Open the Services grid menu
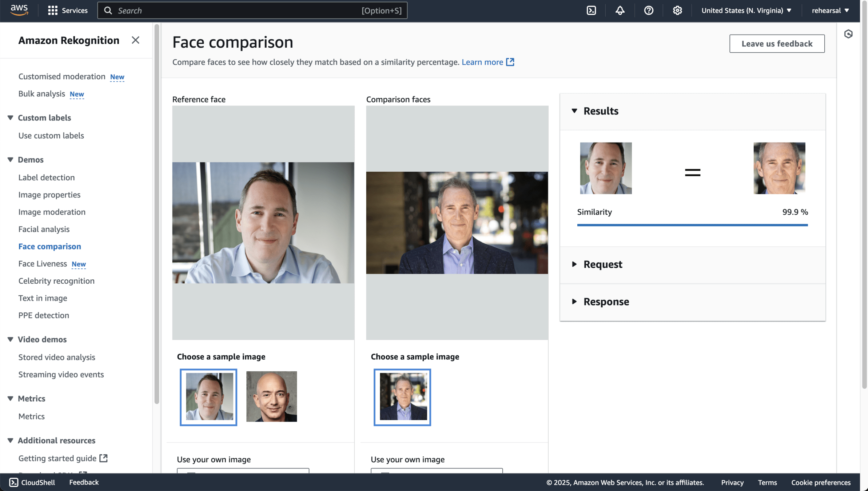Image resolution: width=868 pixels, height=491 pixels. [x=68, y=11]
